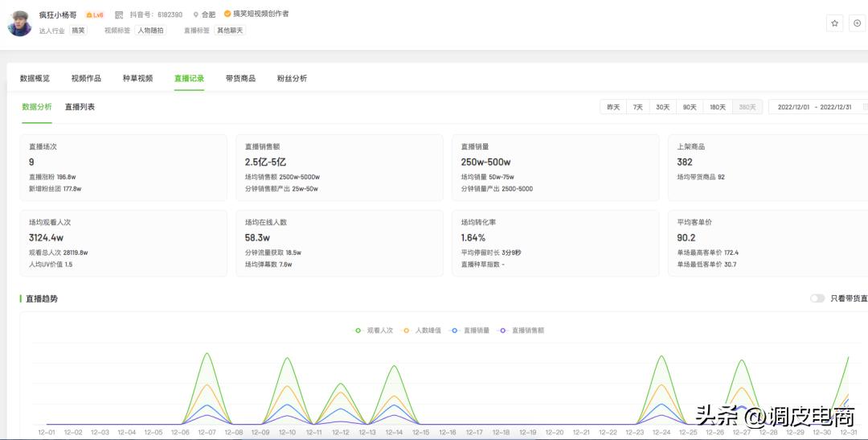Choose the 180天 time range
The width and height of the screenshot is (868, 440).
(718, 107)
